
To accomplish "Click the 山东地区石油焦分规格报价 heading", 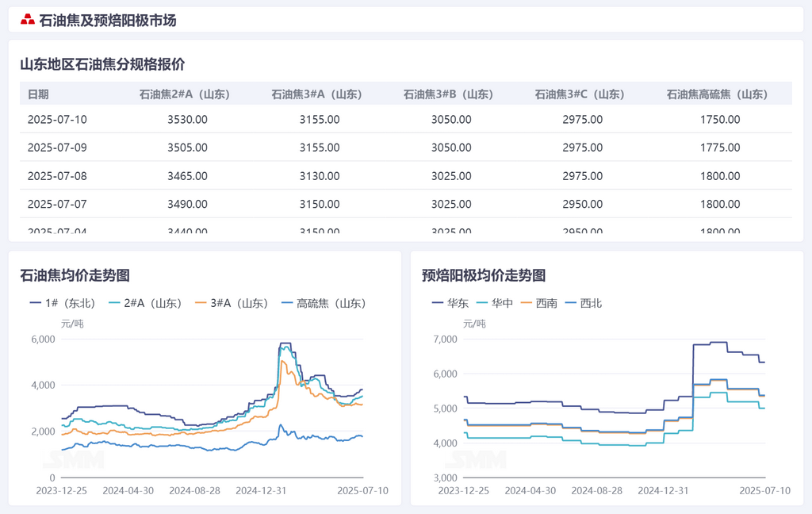I will click(x=102, y=64).
